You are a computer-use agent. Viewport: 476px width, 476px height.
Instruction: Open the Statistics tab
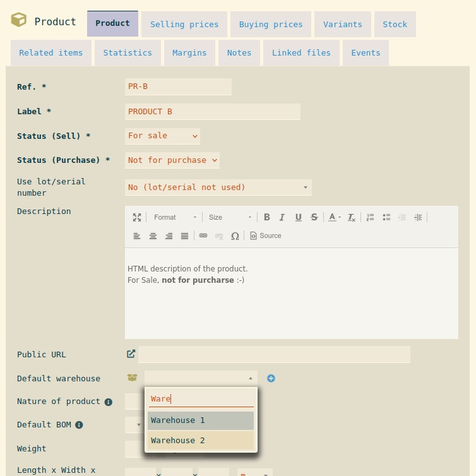pos(128,53)
